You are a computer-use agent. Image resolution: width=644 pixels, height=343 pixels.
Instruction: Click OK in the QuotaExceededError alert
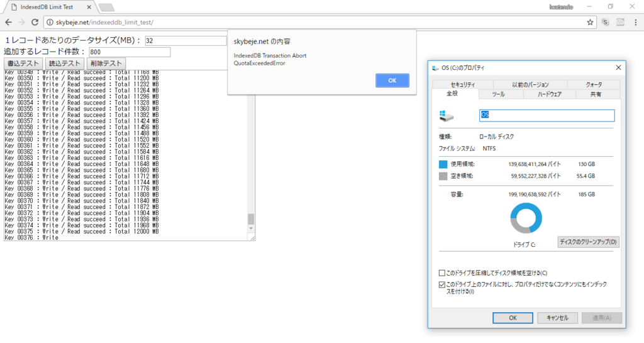(x=392, y=81)
